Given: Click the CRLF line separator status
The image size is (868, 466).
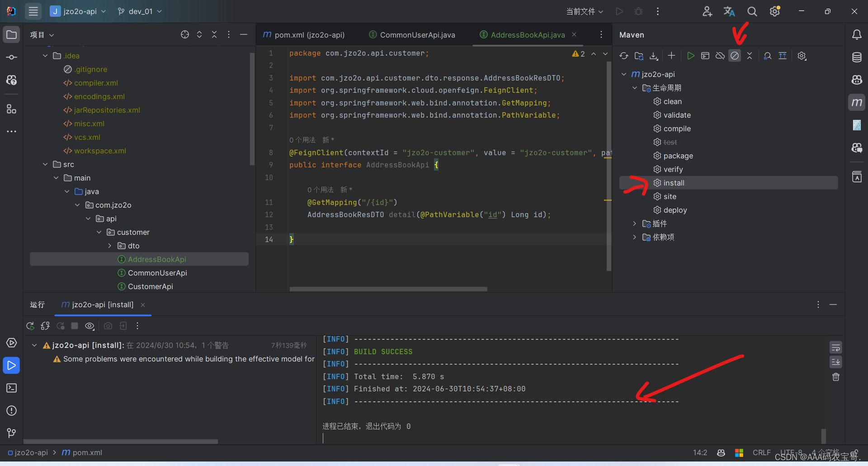Looking at the screenshot, I should 761,452.
